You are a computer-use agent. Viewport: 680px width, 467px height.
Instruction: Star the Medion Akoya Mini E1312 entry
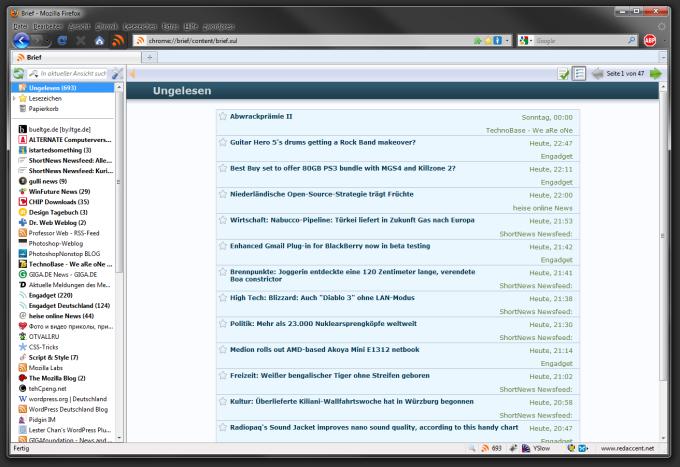[x=223, y=349]
